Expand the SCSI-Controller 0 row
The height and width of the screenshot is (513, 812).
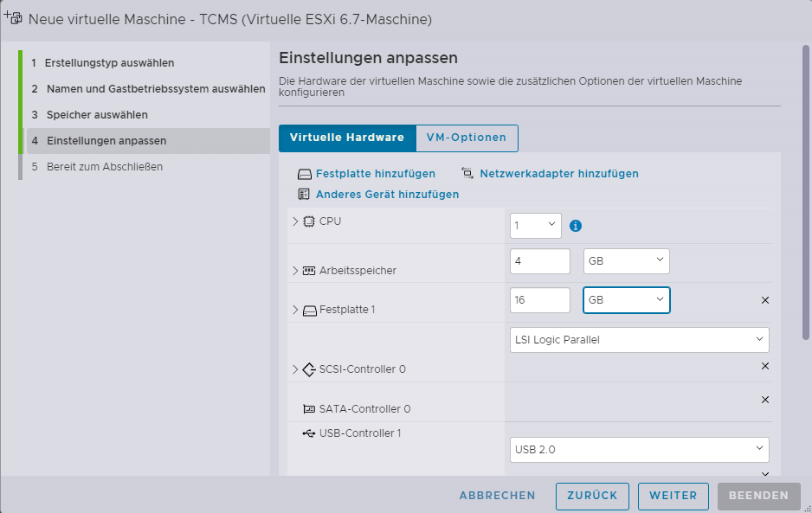tap(295, 369)
